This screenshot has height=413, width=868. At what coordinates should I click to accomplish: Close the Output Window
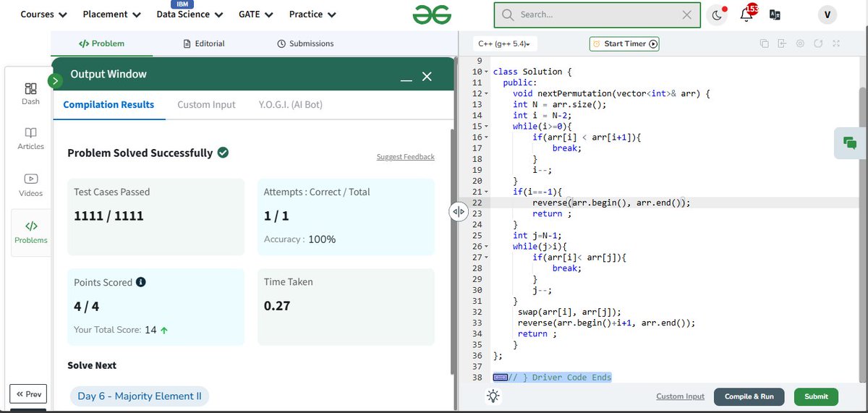(x=427, y=76)
